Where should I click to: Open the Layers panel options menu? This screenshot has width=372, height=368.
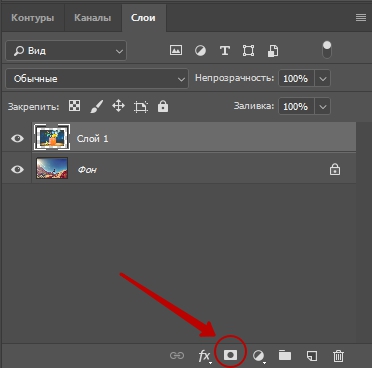[x=361, y=18]
